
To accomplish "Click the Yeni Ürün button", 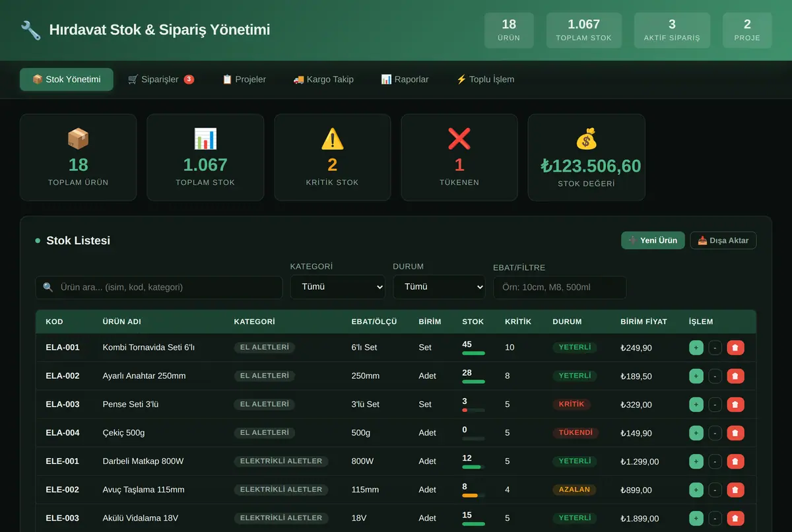I will tap(653, 240).
